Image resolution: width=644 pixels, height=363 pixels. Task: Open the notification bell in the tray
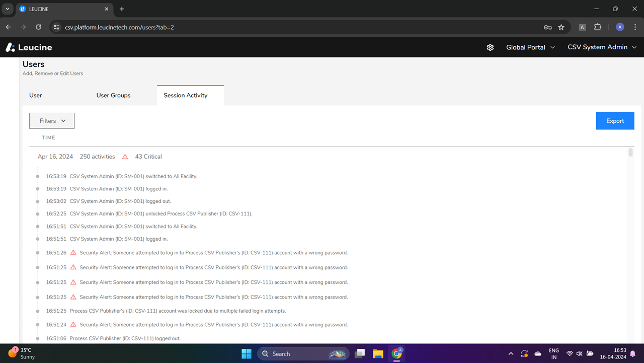[633, 353]
